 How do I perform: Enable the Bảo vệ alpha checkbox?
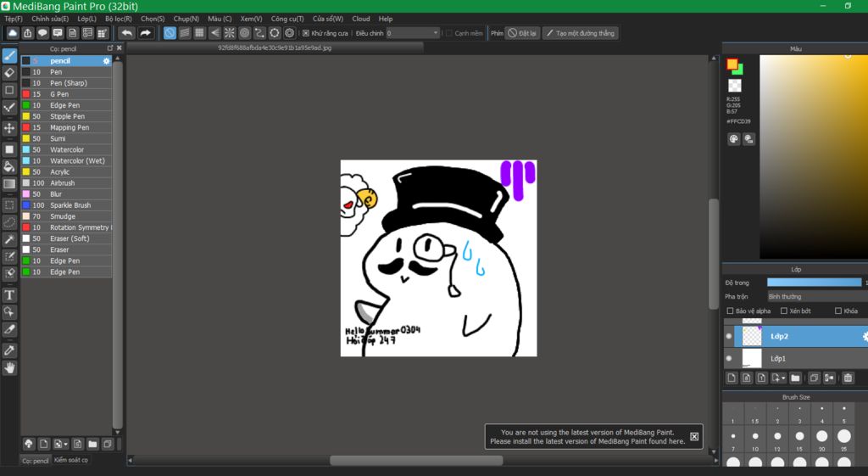728,311
